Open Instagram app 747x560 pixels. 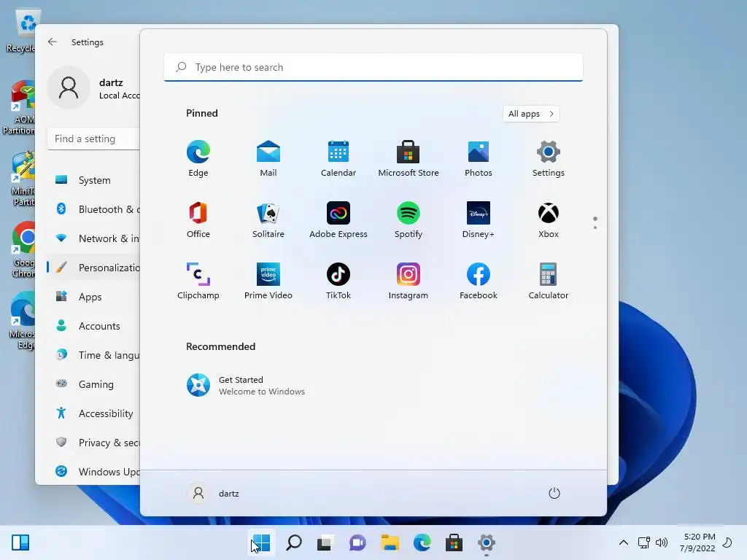point(409,281)
